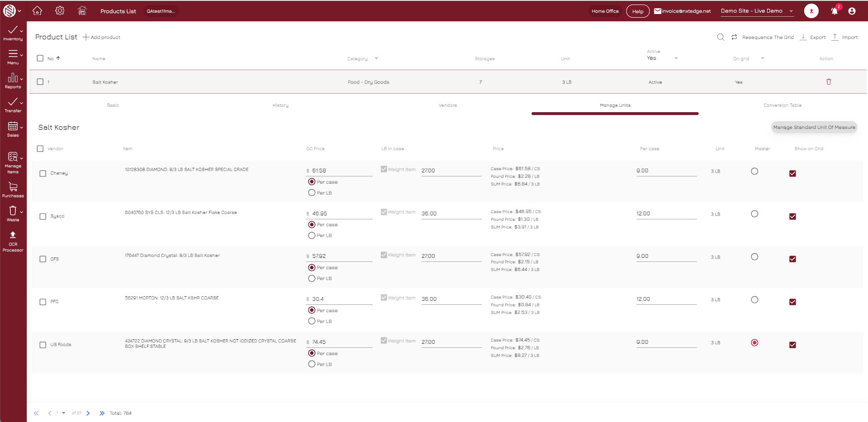This screenshot has width=868, height=422.
Task: Open Inventory in the sidebar
Action: [x=13, y=33]
